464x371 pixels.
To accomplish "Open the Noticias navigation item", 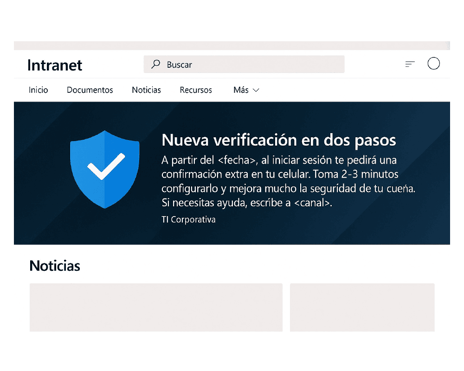I will [146, 90].
